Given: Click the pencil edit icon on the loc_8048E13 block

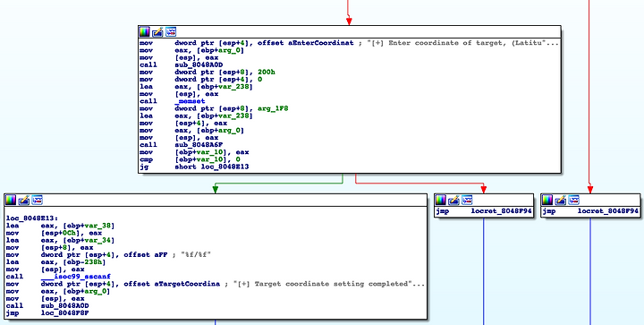Looking at the screenshot, I should click(24, 200).
